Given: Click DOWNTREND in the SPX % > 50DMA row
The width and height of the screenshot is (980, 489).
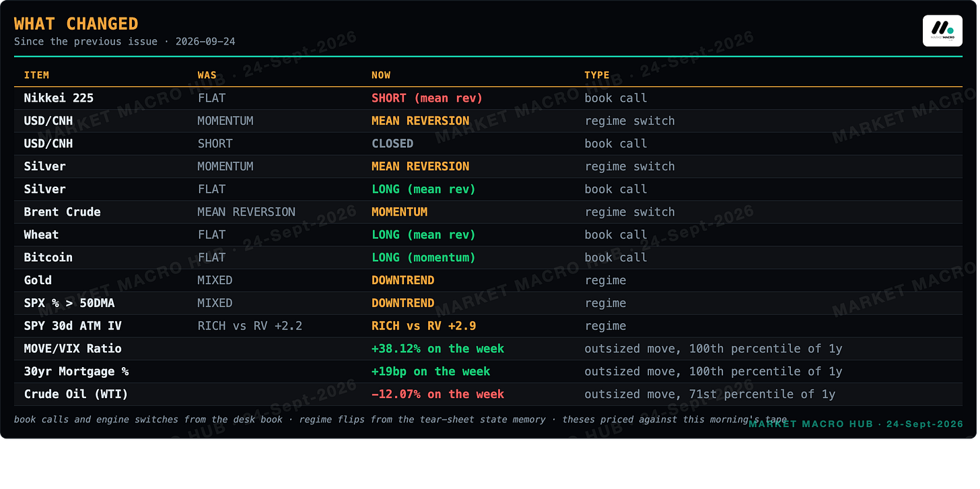Looking at the screenshot, I should pos(403,303).
